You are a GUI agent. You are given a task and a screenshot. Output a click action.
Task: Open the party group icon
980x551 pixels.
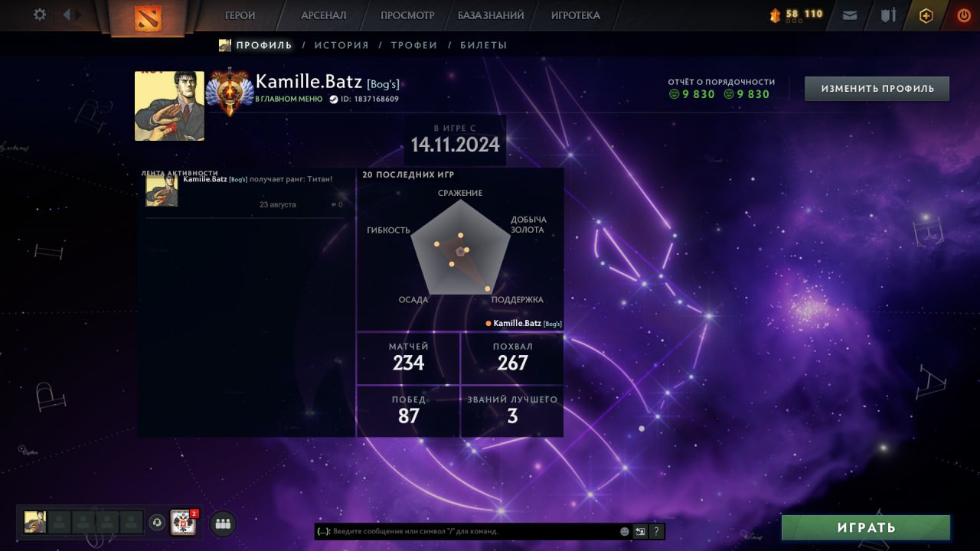click(x=223, y=523)
